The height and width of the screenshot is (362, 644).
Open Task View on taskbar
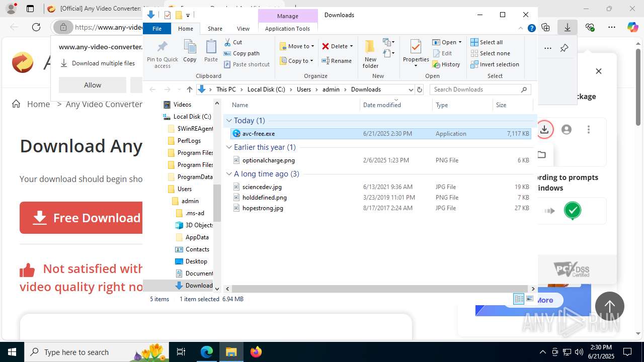181,352
